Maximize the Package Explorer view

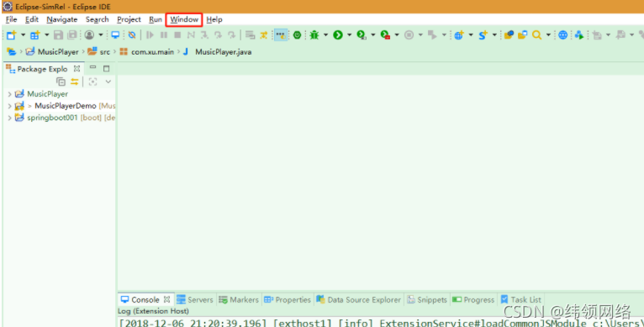pos(107,68)
